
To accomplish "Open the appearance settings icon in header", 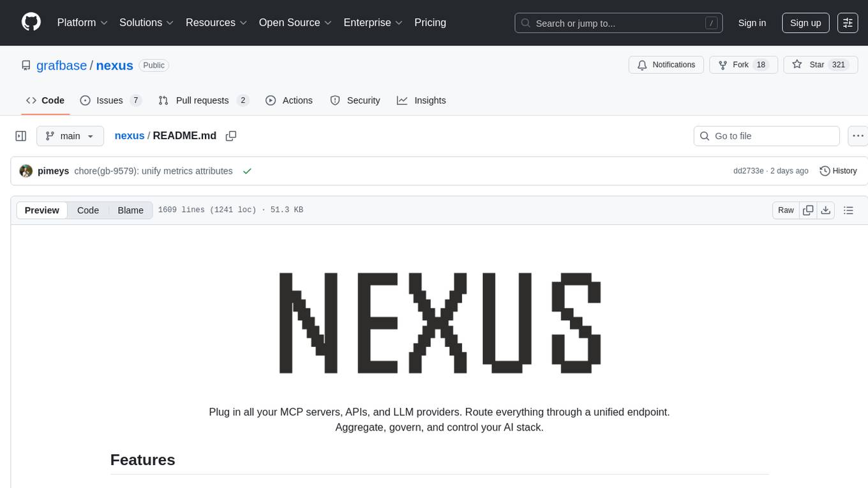I will coord(848,23).
